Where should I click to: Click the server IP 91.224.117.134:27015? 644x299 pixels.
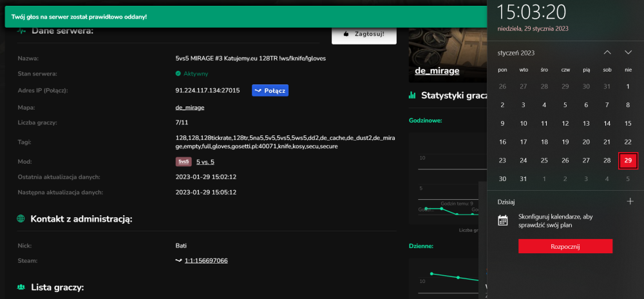[x=207, y=90]
